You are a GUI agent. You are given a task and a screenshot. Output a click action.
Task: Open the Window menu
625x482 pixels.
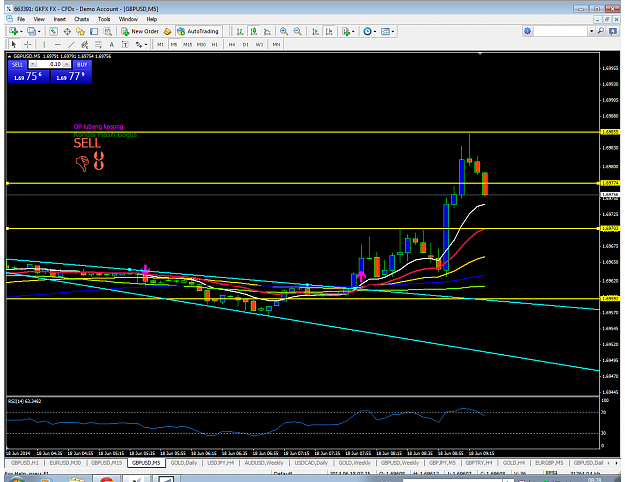tap(128, 19)
